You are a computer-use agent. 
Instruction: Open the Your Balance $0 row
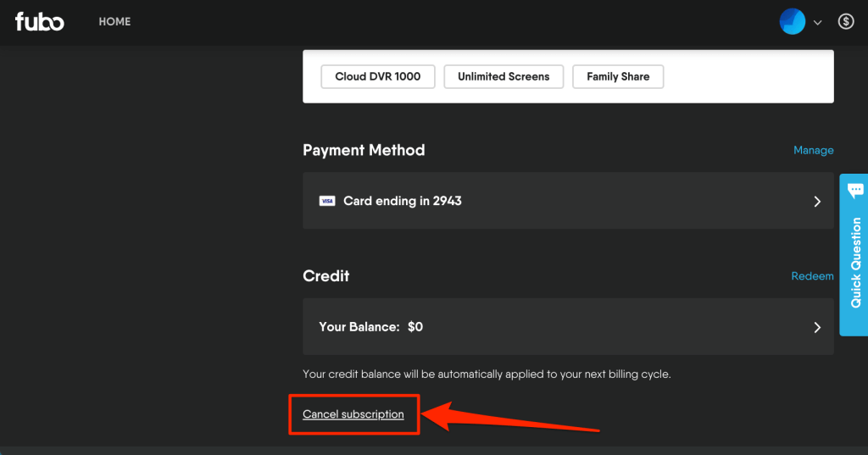pos(568,326)
